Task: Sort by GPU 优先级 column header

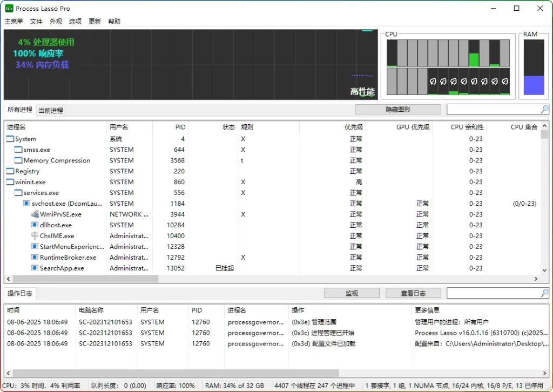Action: tap(399, 127)
